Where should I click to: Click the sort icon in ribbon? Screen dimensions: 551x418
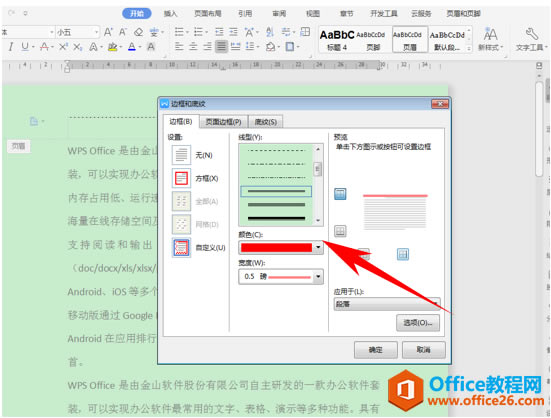click(270, 32)
